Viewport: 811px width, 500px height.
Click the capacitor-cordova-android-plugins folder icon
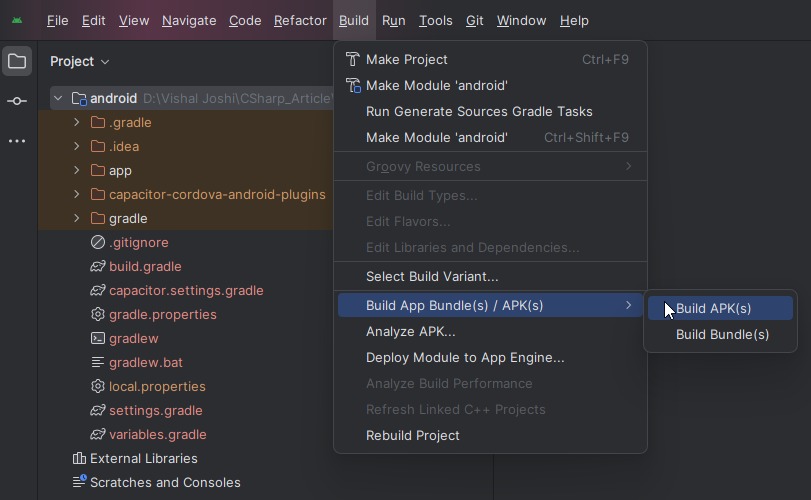click(98, 194)
